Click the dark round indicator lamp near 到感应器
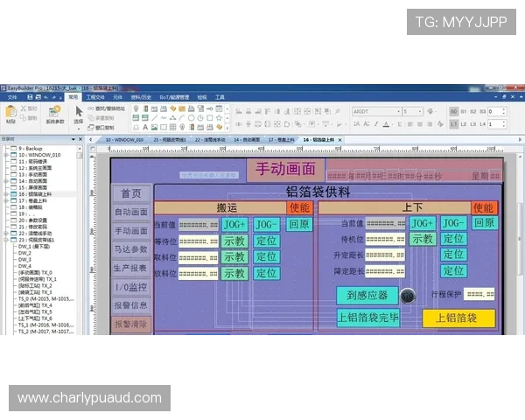This screenshot has width=525, height=420. [408, 296]
